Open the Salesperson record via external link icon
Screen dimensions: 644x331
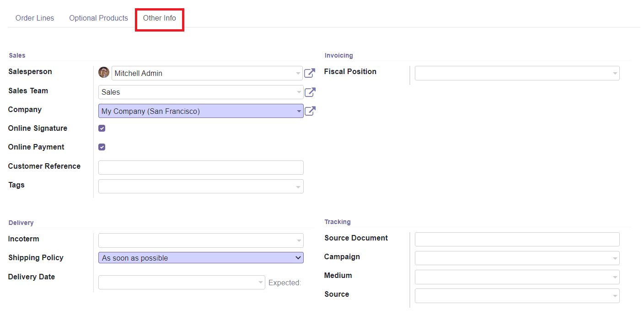coord(310,73)
